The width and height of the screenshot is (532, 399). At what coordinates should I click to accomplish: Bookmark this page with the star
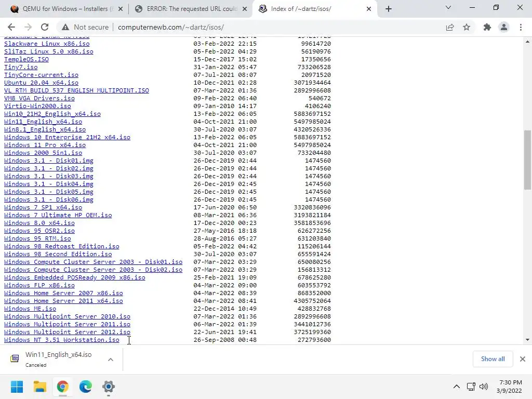click(x=467, y=27)
